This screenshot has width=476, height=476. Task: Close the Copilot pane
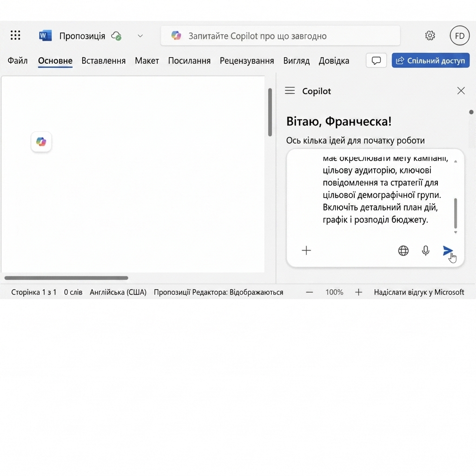tap(461, 91)
